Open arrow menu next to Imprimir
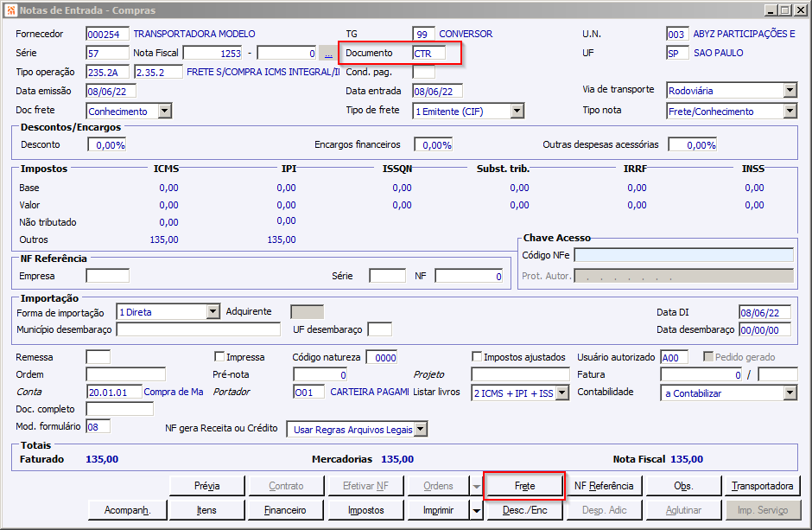 (x=476, y=510)
